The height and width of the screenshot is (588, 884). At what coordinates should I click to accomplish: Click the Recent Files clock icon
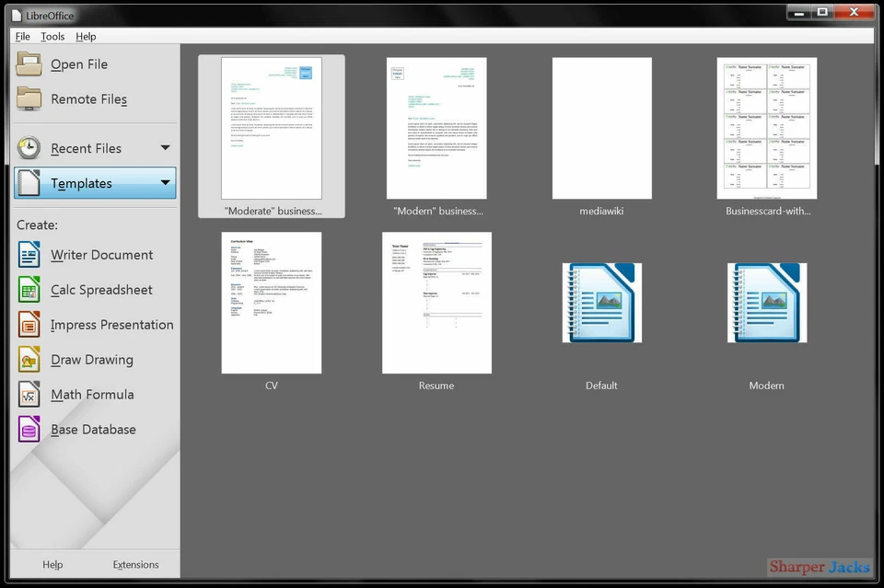[29, 147]
